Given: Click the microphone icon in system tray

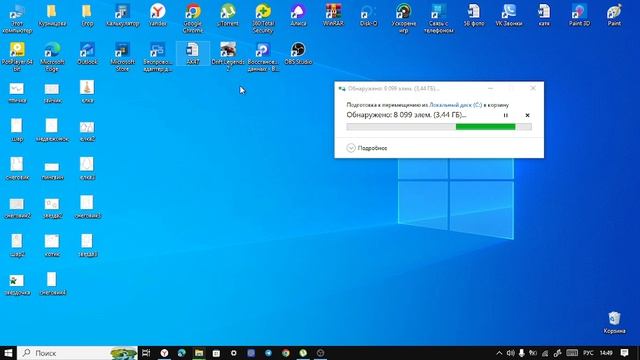Looking at the screenshot, I should 522,353.
